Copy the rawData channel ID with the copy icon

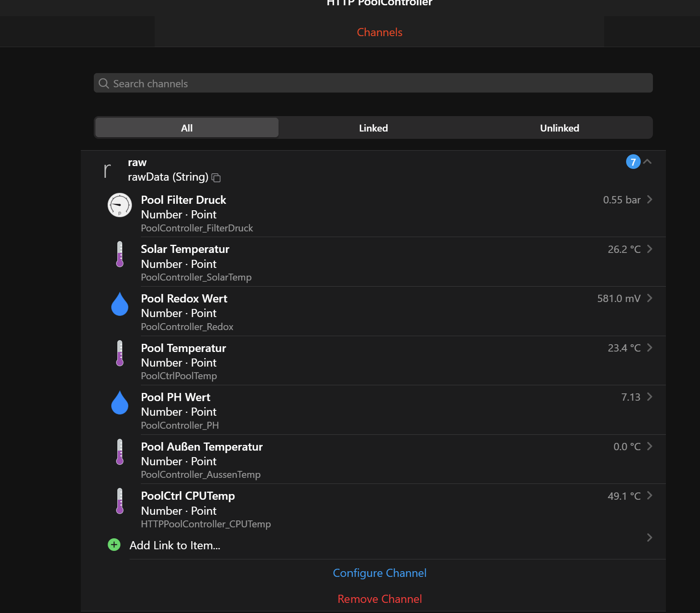point(216,177)
